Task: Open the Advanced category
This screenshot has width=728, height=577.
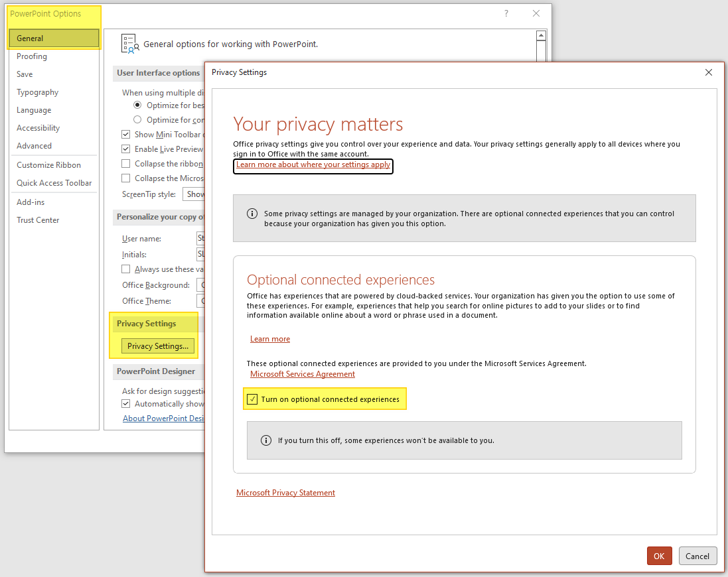Action: 54,146
